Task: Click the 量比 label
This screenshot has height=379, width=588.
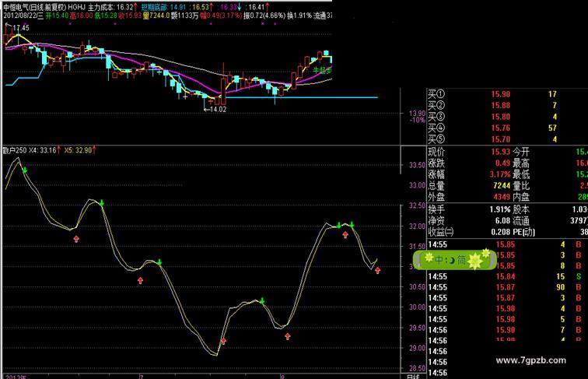Action: click(521, 186)
